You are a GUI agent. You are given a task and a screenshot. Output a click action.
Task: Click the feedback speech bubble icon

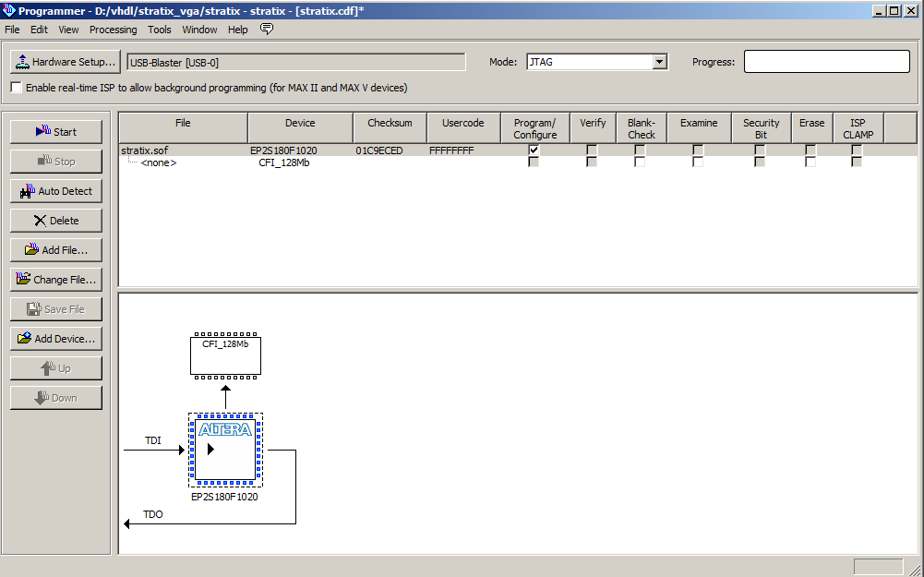pos(267,29)
